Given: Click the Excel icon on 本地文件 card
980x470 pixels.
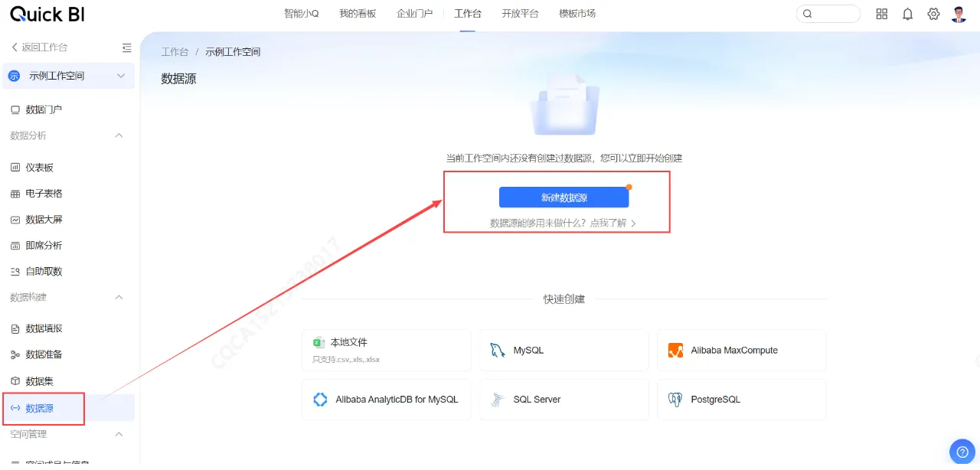Looking at the screenshot, I should coord(318,342).
